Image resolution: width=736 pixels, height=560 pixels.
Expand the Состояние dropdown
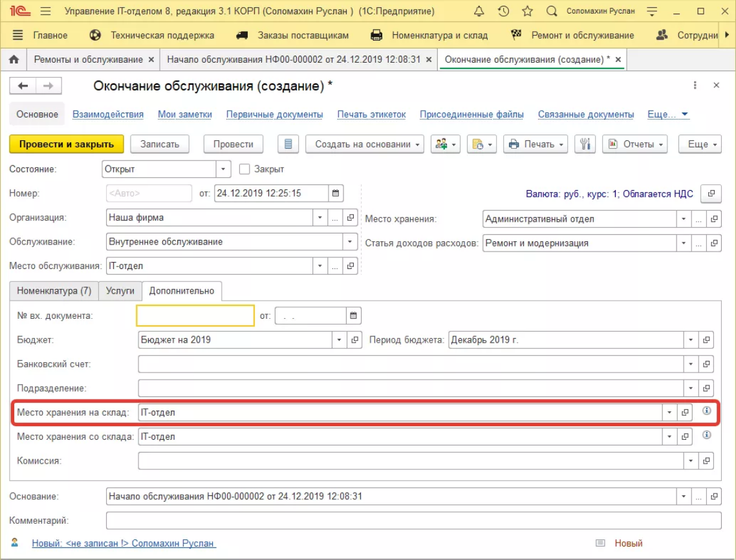click(223, 169)
